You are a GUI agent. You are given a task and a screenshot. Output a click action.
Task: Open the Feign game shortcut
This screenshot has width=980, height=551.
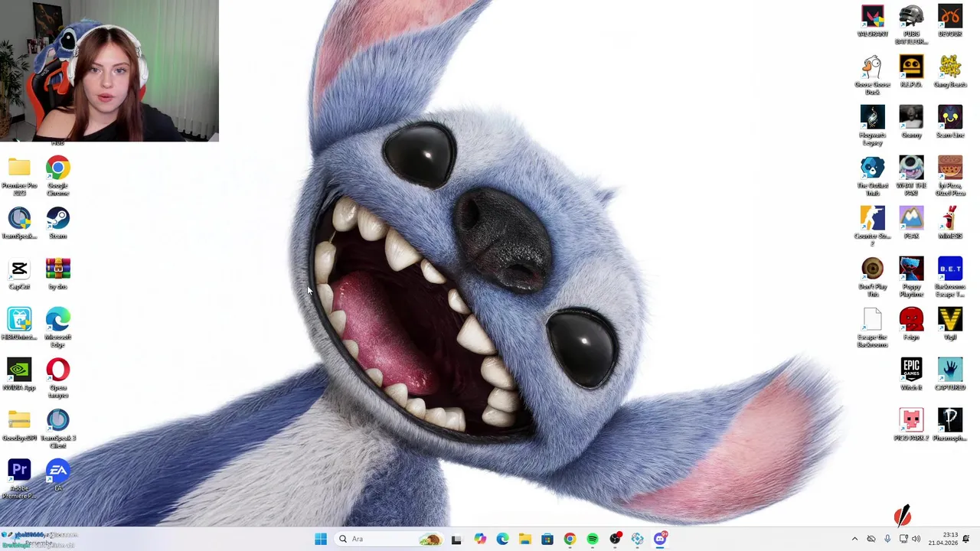(x=911, y=324)
